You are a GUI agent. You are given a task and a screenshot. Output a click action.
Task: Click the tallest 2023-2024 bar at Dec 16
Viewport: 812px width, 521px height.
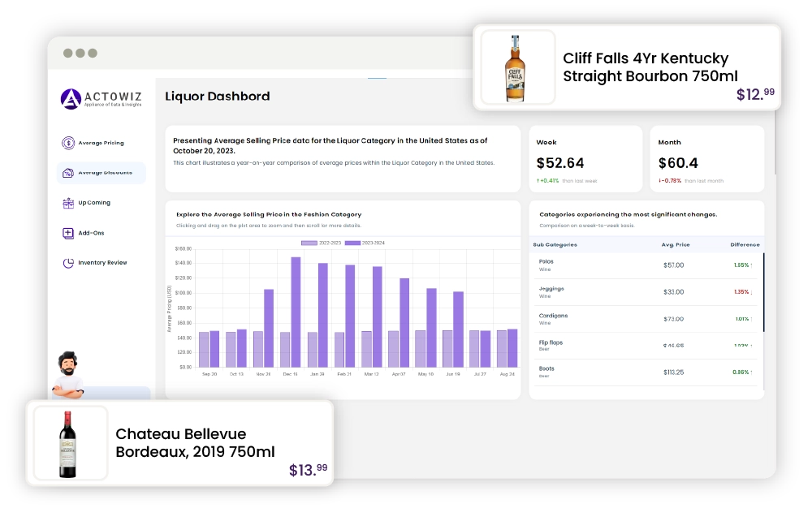pyautogui.click(x=296, y=312)
